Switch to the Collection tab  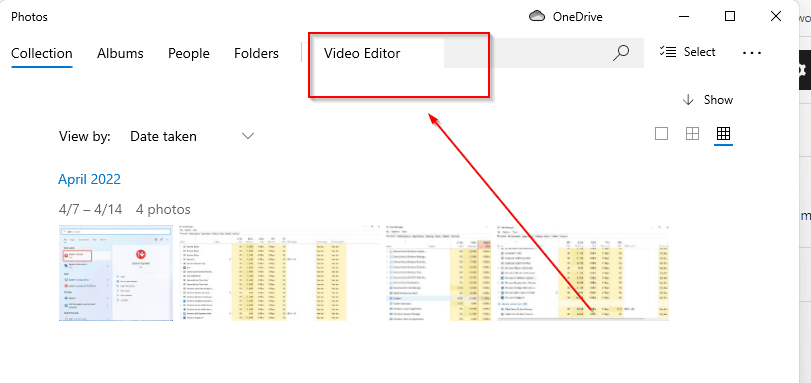pyautogui.click(x=41, y=53)
